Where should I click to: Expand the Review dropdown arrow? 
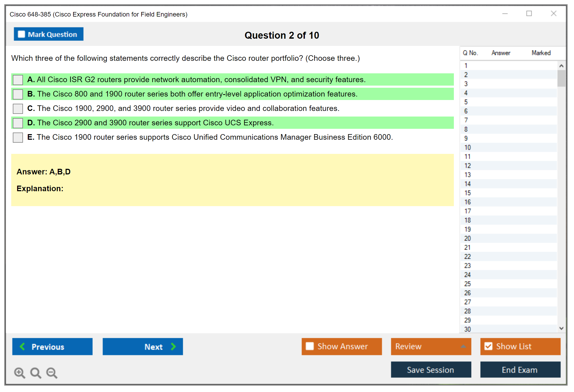(x=463, y=346)
